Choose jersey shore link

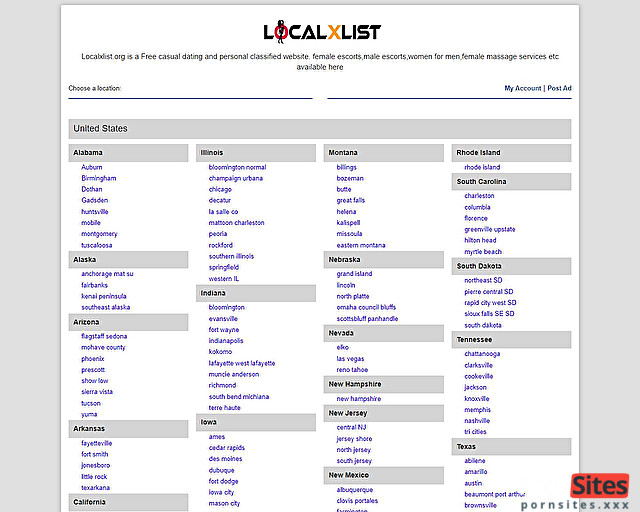click(354, 439)
